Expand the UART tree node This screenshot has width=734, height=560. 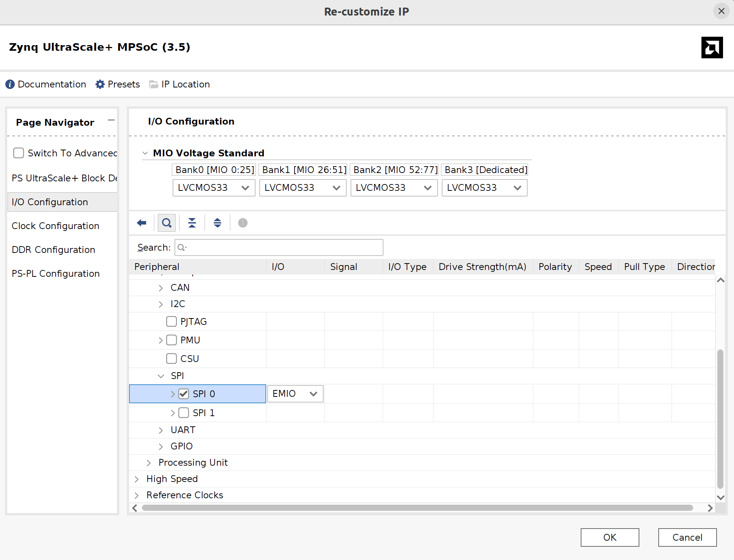click(161, 430)
